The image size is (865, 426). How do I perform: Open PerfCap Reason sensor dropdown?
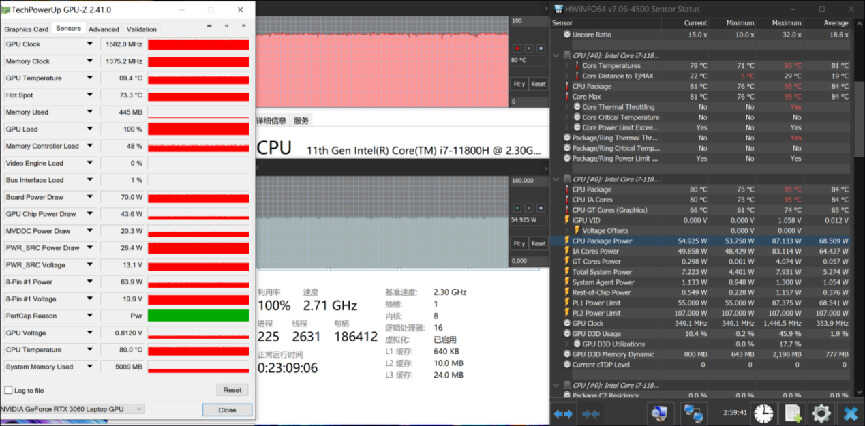[x=90, y=316]
